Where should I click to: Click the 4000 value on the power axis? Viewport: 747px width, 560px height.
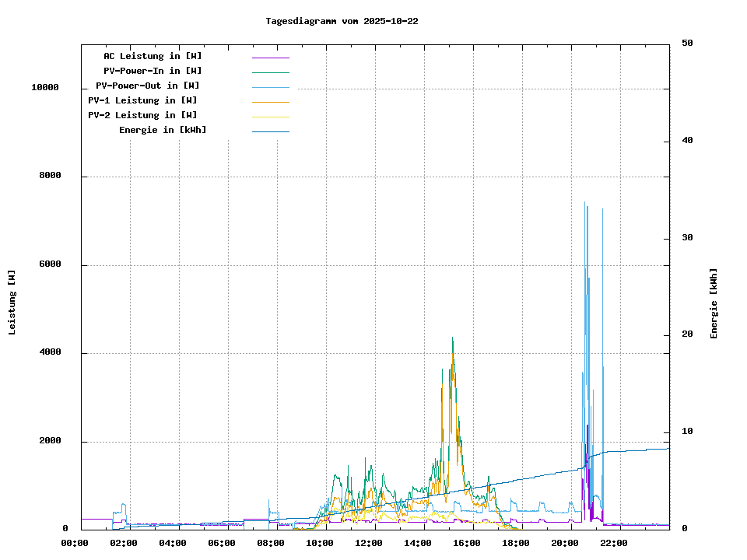pyautogui.click(x=50, y=353)
